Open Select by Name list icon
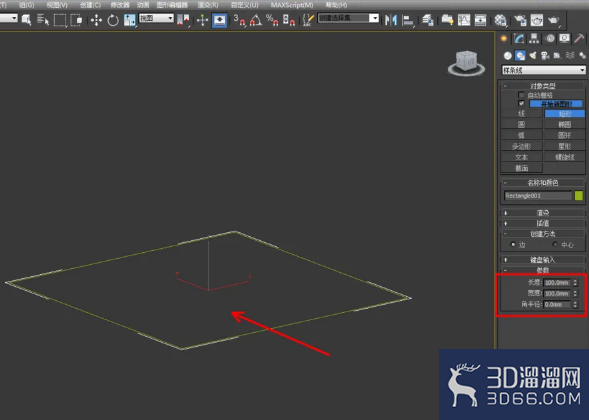 (43, 20)
